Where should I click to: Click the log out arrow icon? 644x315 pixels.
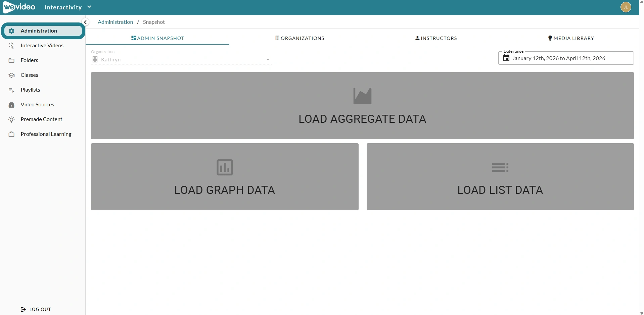[23, 309]
